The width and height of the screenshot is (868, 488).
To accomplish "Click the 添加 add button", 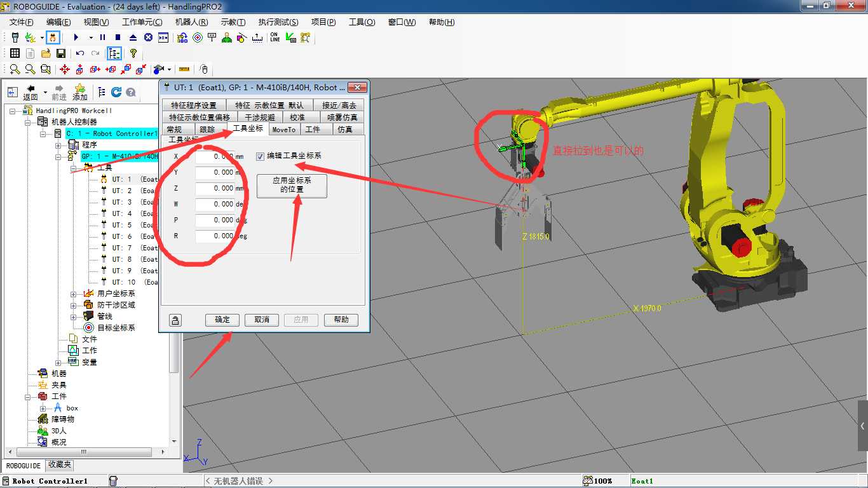I will click(x=80, y=93).
